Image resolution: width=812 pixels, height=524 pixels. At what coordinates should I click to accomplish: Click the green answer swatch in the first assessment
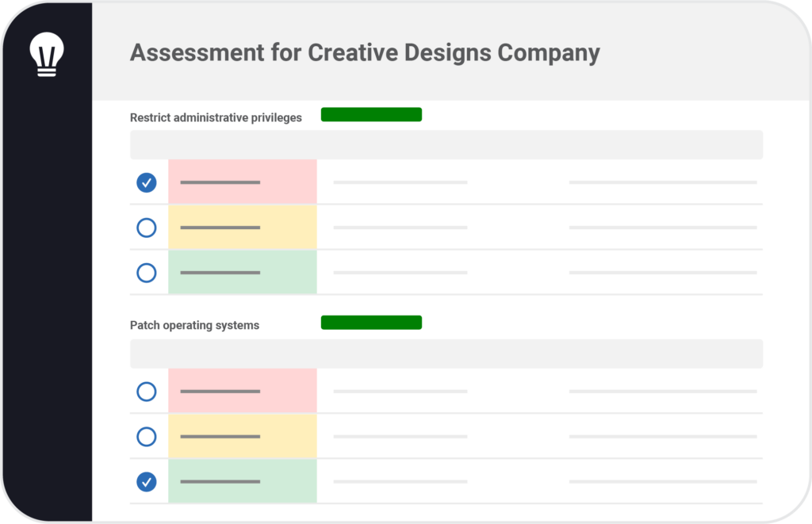[x=242, y=272]
